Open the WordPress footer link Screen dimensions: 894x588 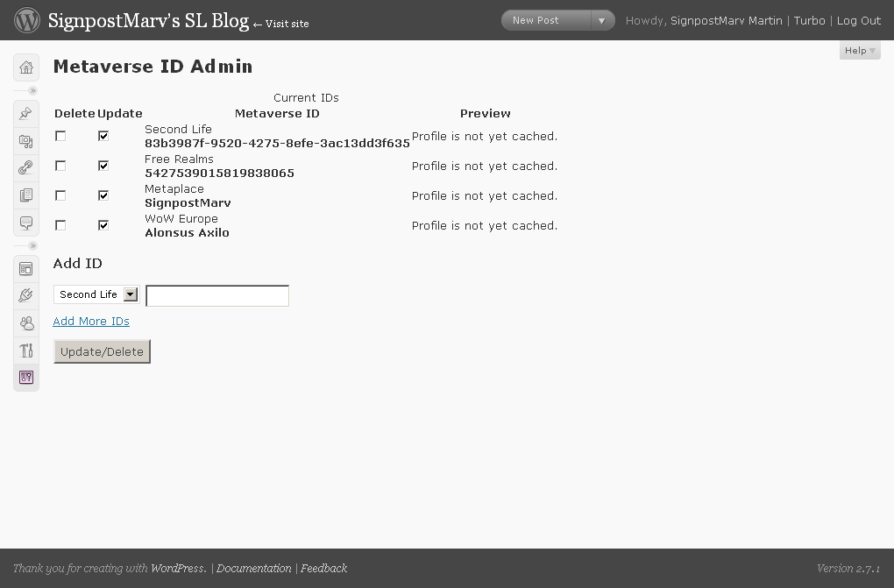pos(179,568)
